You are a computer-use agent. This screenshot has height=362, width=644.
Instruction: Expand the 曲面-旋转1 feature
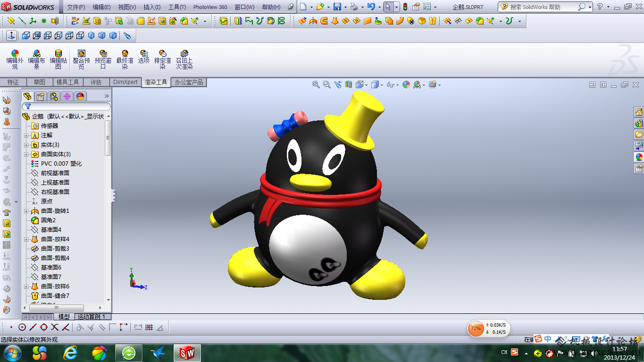(26, 211)
